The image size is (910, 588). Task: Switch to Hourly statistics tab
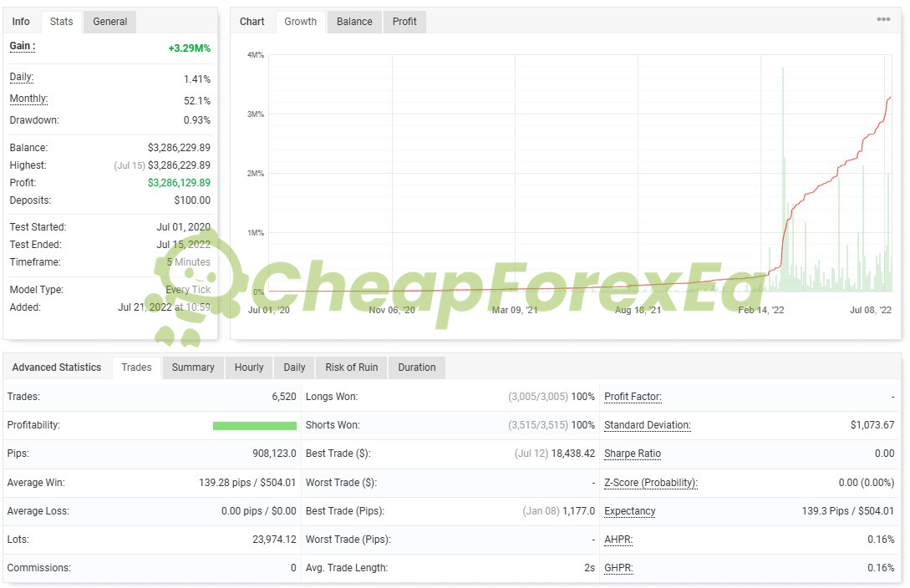pyautogui.click(x=248, y=367)
